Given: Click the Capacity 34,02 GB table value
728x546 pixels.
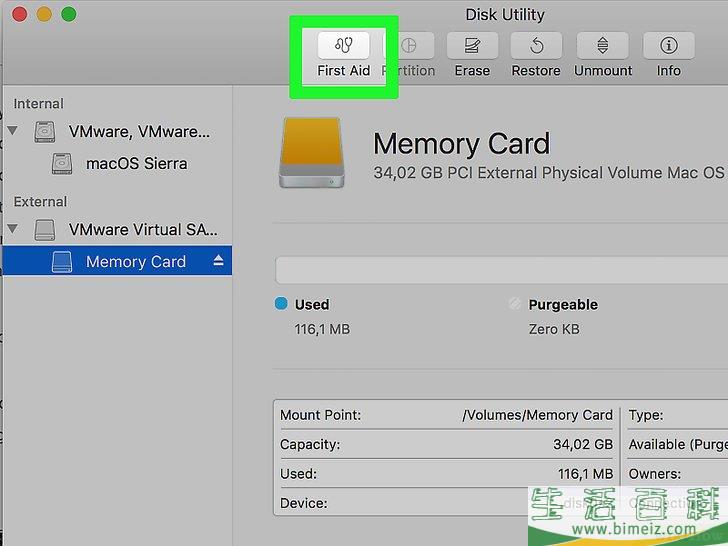Looking at the screenshot, I should tap(583, 444).
